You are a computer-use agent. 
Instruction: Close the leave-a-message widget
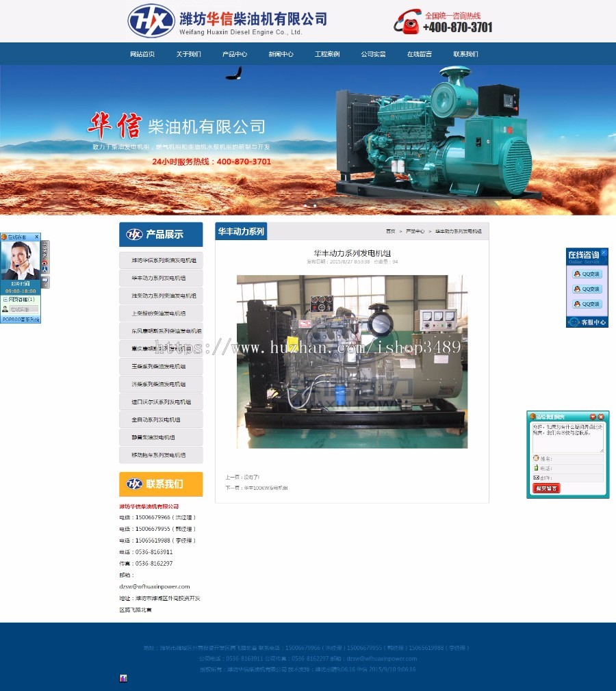pyautogui.click(x=602, y=417)
